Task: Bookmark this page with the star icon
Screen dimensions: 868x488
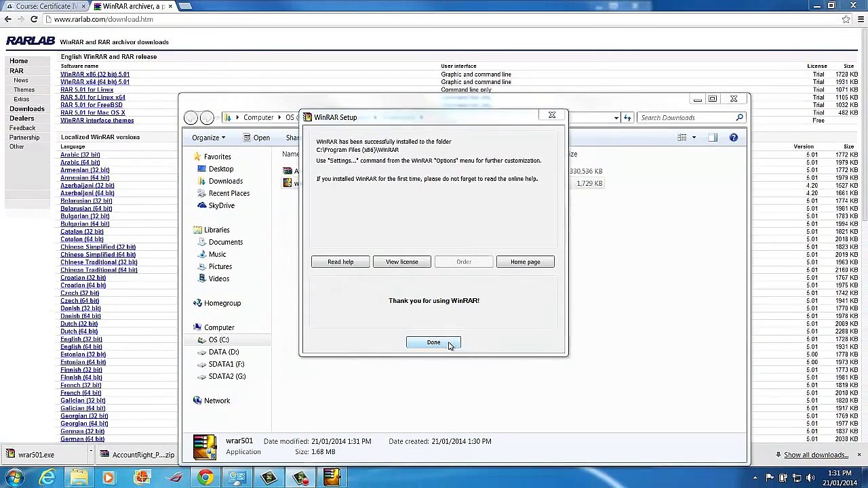Action: pyautogui.click(x=846, y=19)
